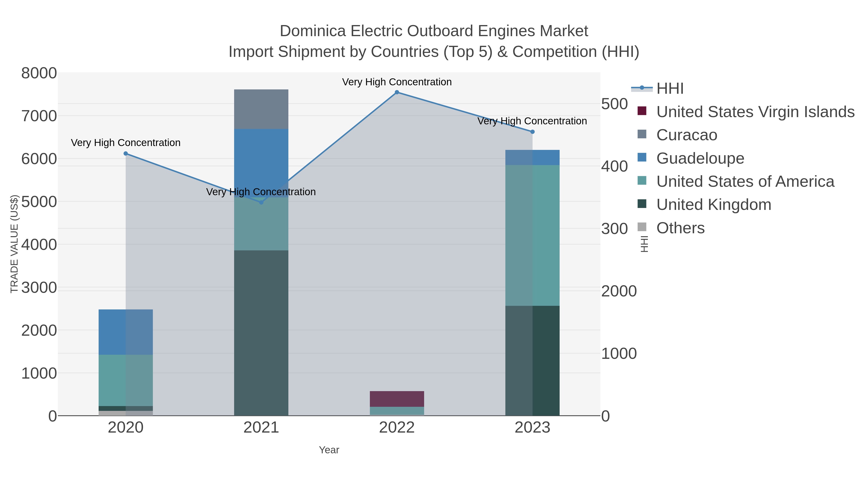This screenshot has height=488, width=868.
Task: Click the maroon Virgin Islands legend swatch
Action: pos(642,111)
